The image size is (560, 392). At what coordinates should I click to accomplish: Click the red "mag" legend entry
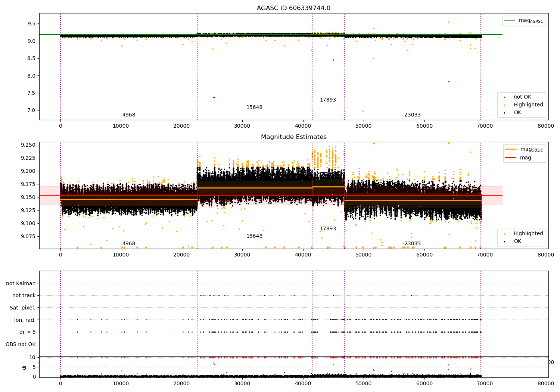519,158
